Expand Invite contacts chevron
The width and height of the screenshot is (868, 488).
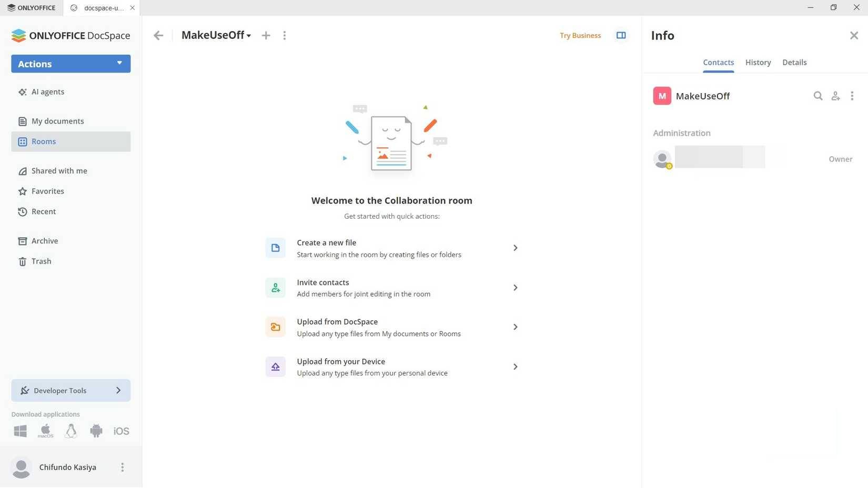516,288
